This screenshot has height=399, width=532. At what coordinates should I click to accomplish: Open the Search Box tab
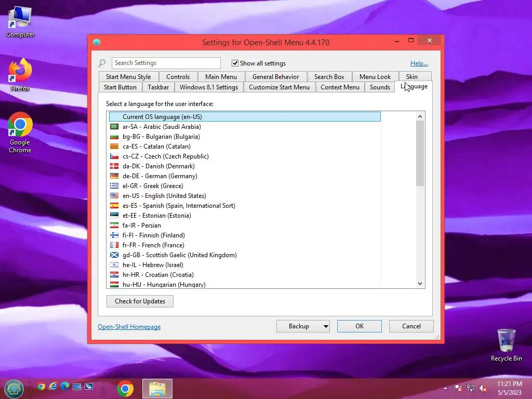click(329, 77)
